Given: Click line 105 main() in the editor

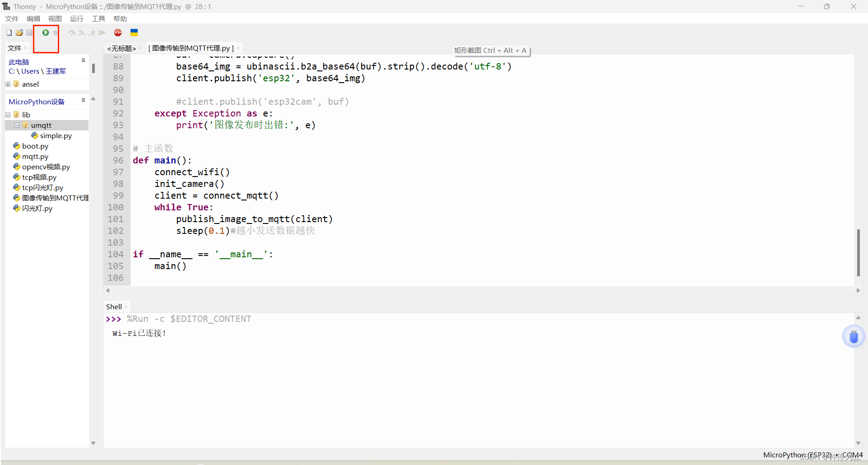Looking at the screenshot, I should click(170, 266).
